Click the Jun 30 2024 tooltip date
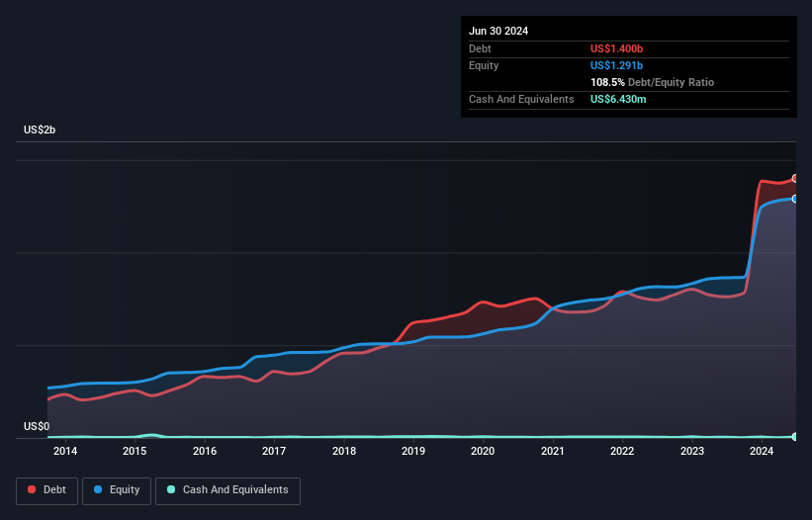 pyautogui.click(x=498, y=31)
